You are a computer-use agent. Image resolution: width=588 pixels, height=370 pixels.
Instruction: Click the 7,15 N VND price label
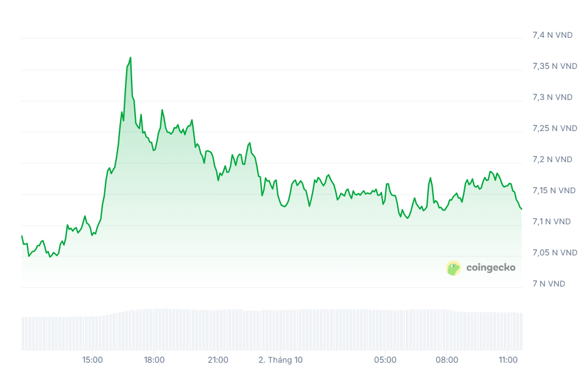554,190
